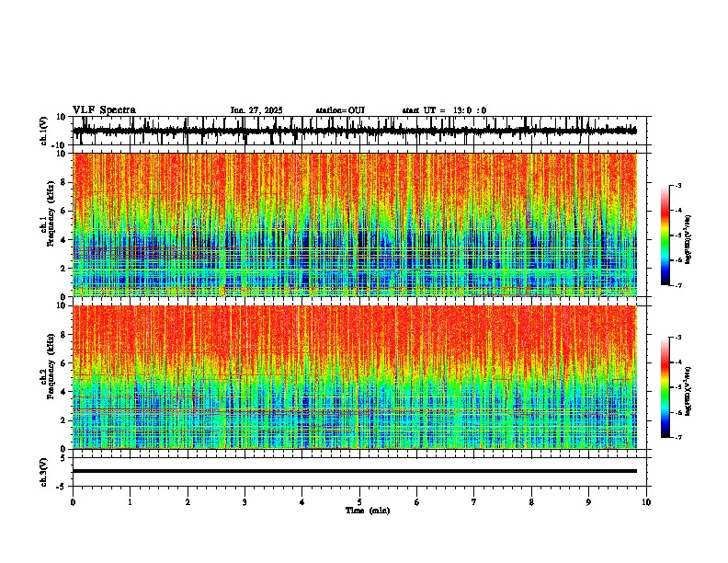Click time axis tick label "8" in minutes
The width and height of the screenshot is (728, 563).
pyautogui.click(x=531, y=502)
